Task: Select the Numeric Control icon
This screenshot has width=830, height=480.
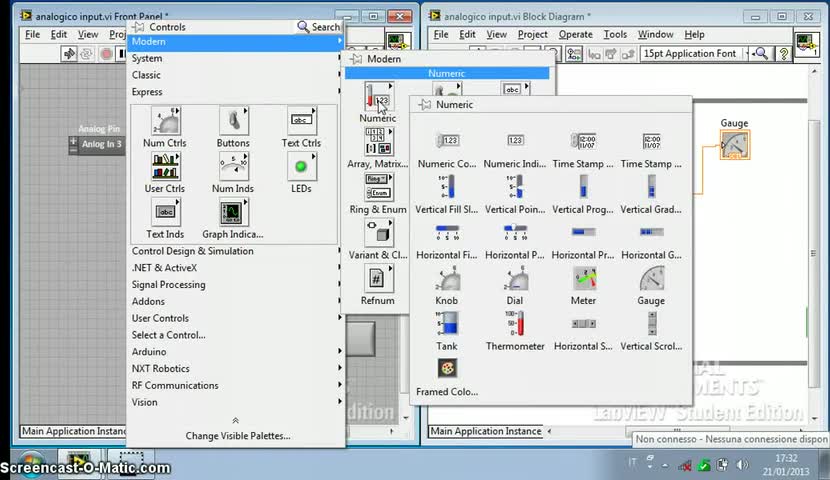Action: pyautogui.click(x=447, y=141)
